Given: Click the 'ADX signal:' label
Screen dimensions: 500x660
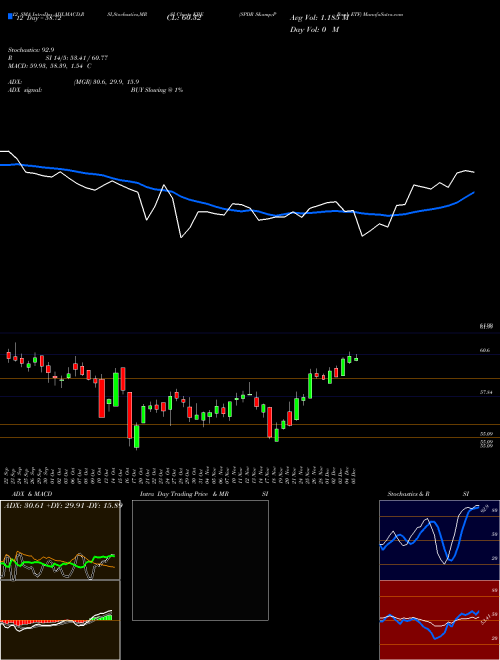Looking at the screenshot, I should click(25, 90).
